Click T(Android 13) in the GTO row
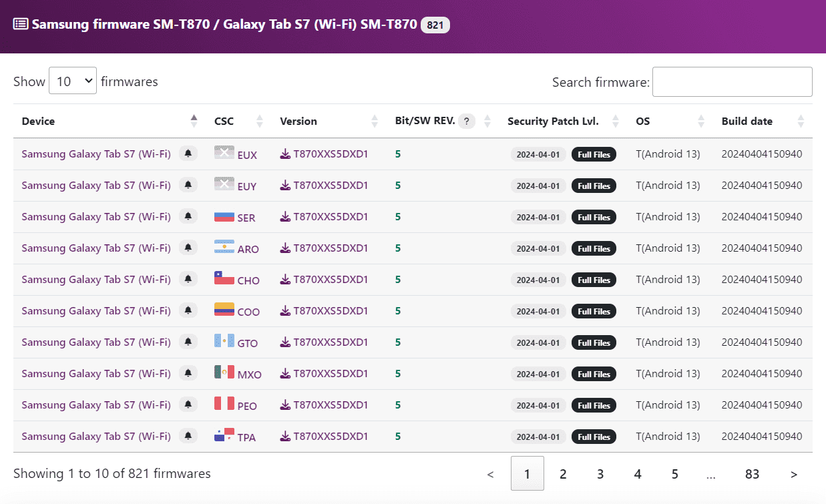Screen dimensions: 826x504 click(668, 342)
